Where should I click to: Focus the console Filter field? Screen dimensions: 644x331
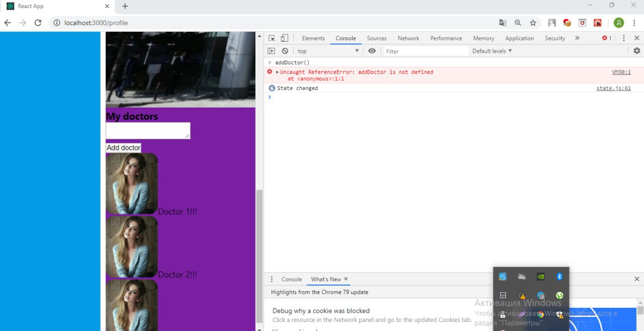point(425,51)
